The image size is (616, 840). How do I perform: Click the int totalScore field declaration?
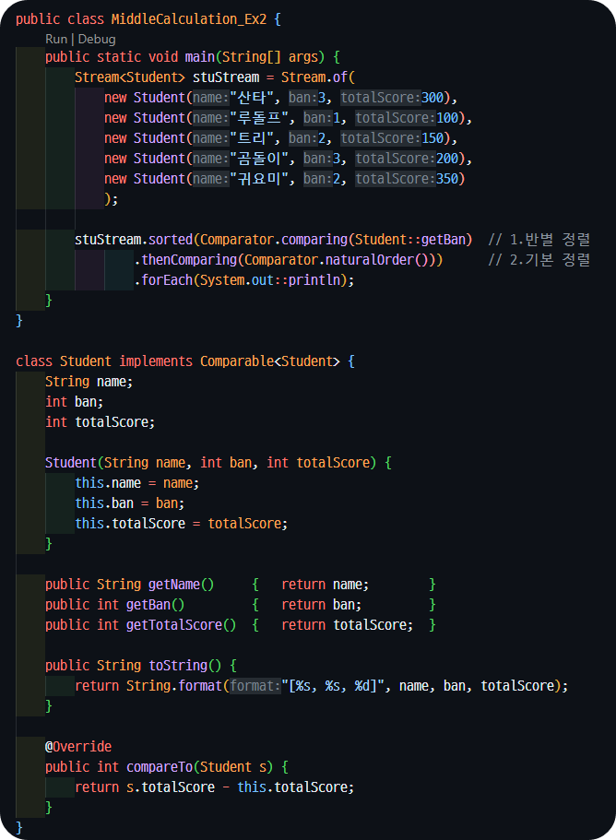[101, 422]
